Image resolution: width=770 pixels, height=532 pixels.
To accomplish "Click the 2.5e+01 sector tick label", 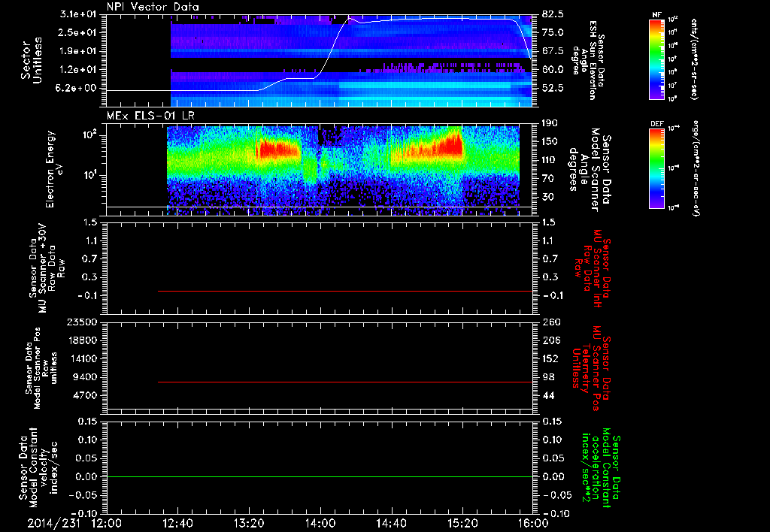I will coord(78,32).
